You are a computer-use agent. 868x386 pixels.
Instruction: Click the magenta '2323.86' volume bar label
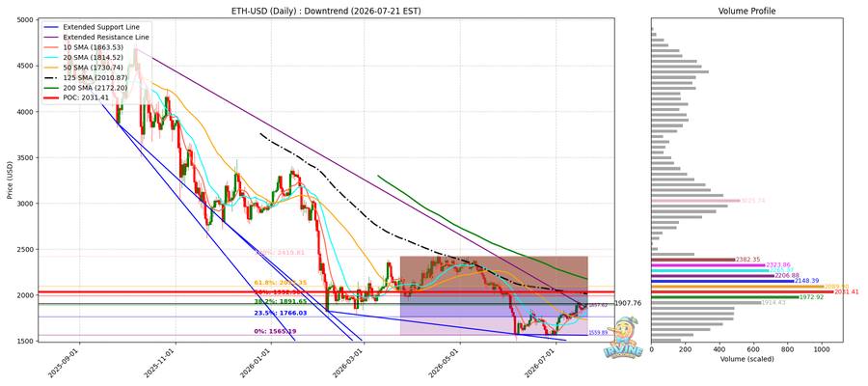pyautogui.click(x=777, y=265)
